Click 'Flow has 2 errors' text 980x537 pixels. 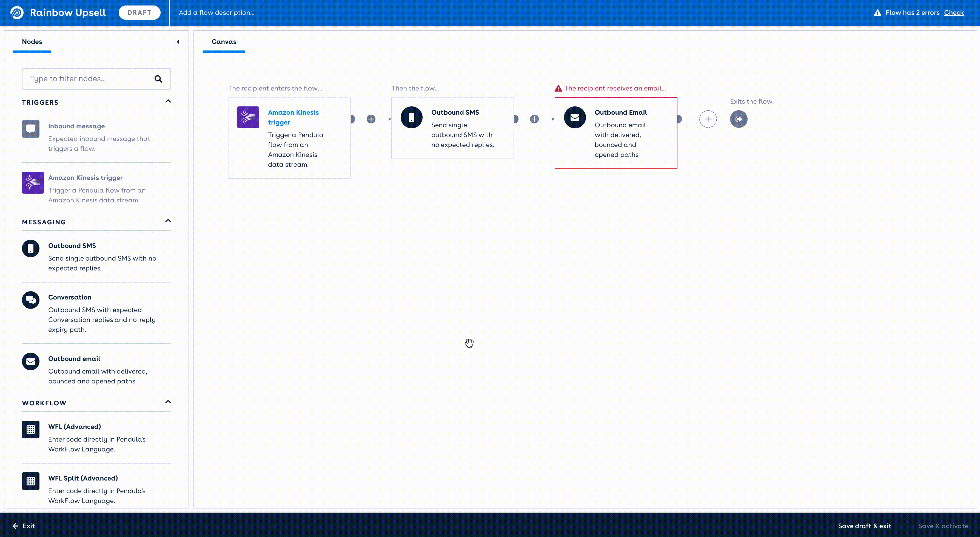coord(912,13)
